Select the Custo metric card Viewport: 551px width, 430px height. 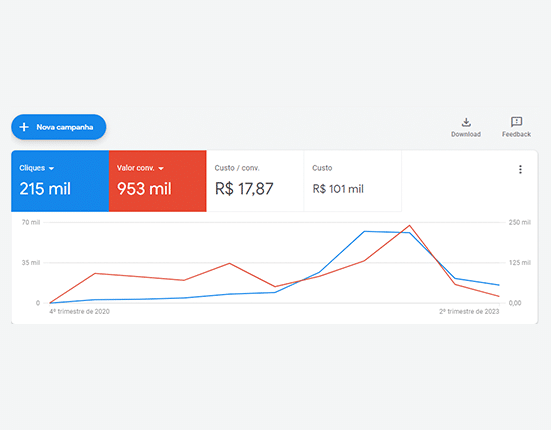tap(352, 181)
